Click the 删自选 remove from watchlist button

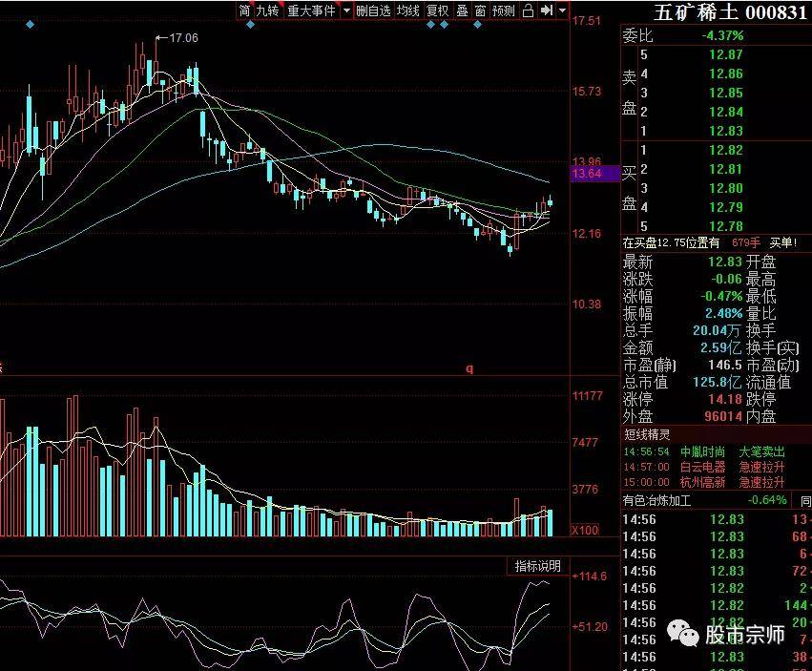click(373, 10)
